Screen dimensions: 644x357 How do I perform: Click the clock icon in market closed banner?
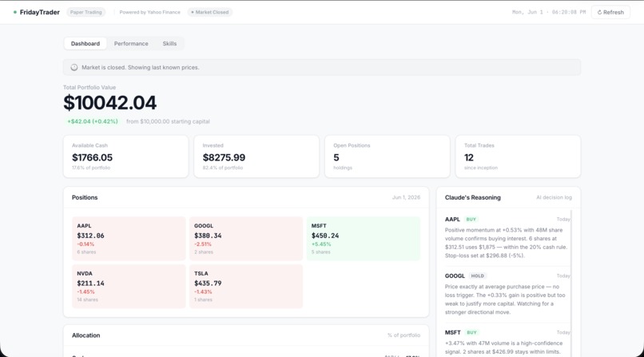coord(74,67)
